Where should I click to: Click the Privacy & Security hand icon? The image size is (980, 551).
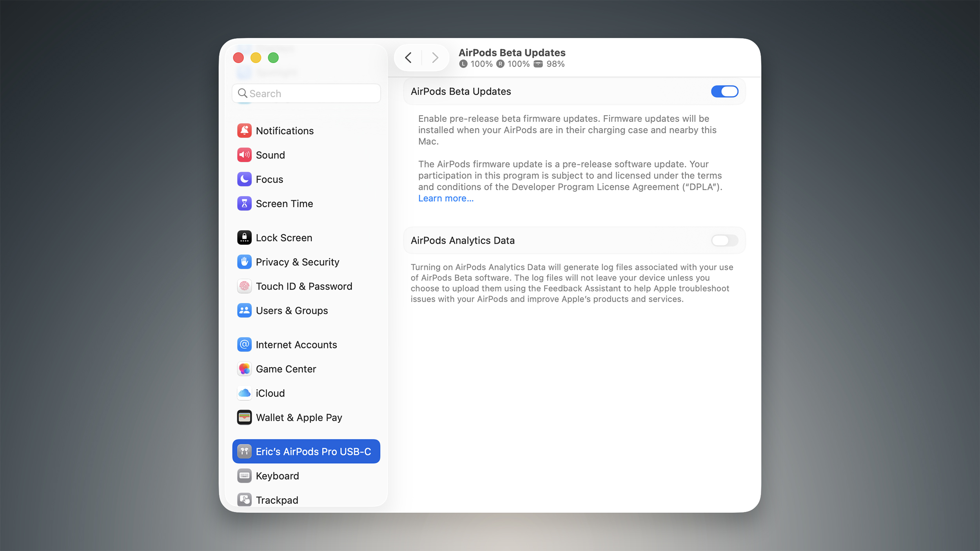click(244, 262)
